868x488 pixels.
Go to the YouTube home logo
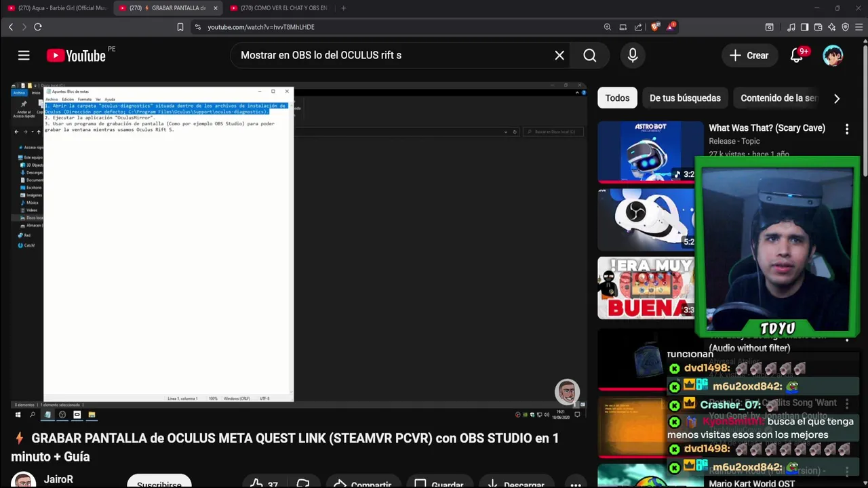tap(77, 56)
